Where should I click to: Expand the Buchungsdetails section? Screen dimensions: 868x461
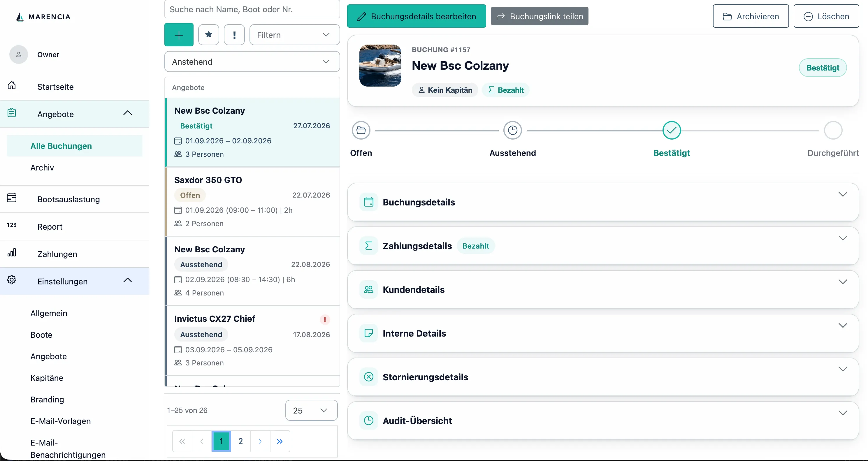pos(603,202)
